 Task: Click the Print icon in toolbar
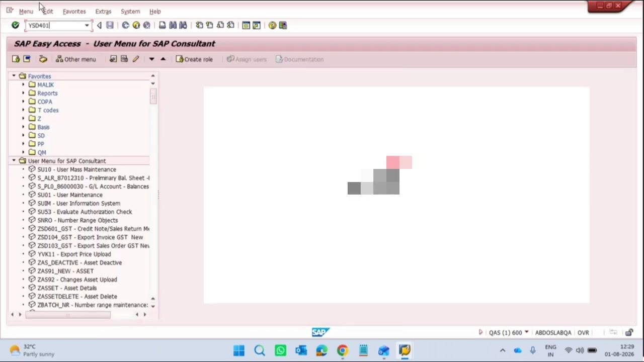tap(162, 25)
